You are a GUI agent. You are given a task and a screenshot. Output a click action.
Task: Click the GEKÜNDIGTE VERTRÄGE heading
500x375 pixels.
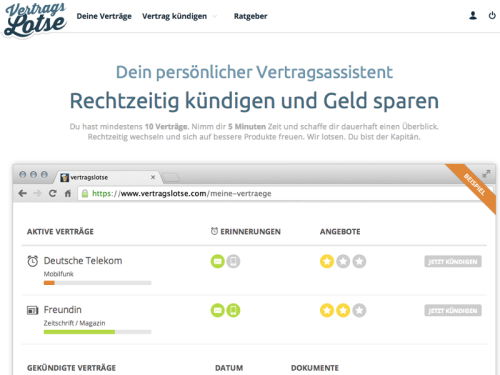point(71,368)
